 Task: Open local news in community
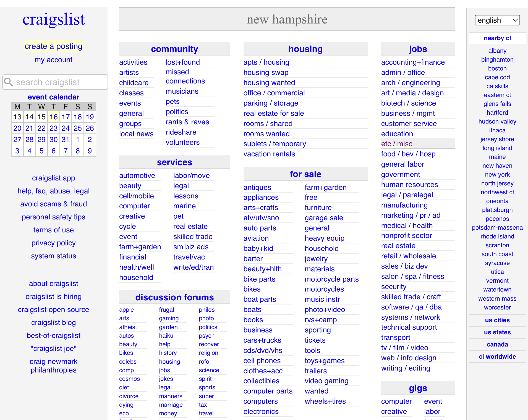[x=136, y=134]
